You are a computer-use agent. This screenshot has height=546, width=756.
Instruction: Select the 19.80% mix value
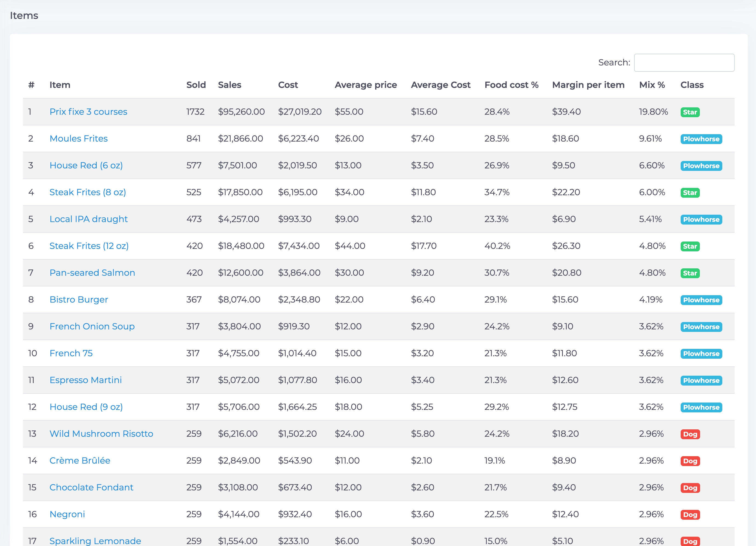653,112
